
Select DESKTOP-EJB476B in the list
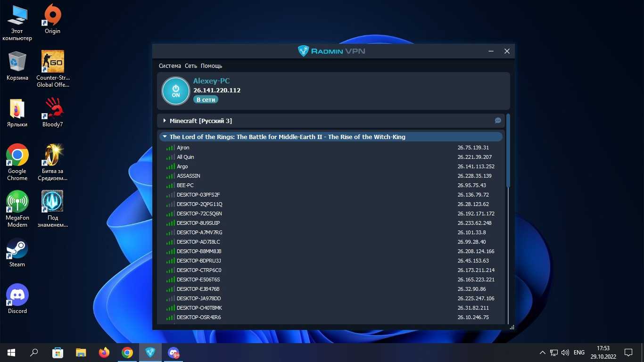coord(330,289)
